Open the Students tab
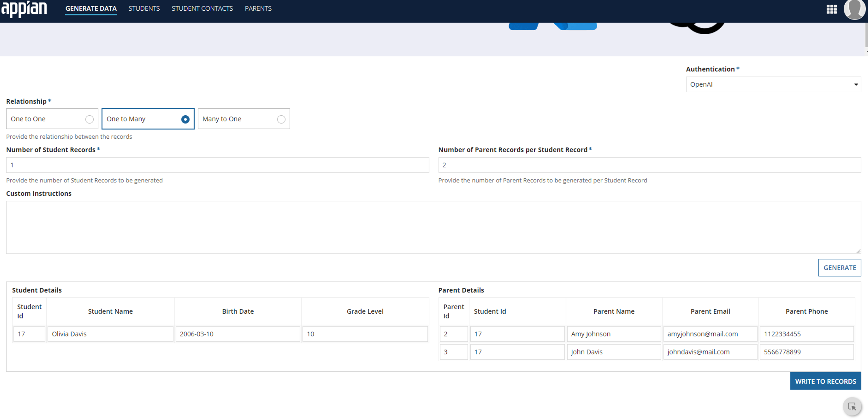The height and width of the screenshot is (420, 868). click(144, 8)
